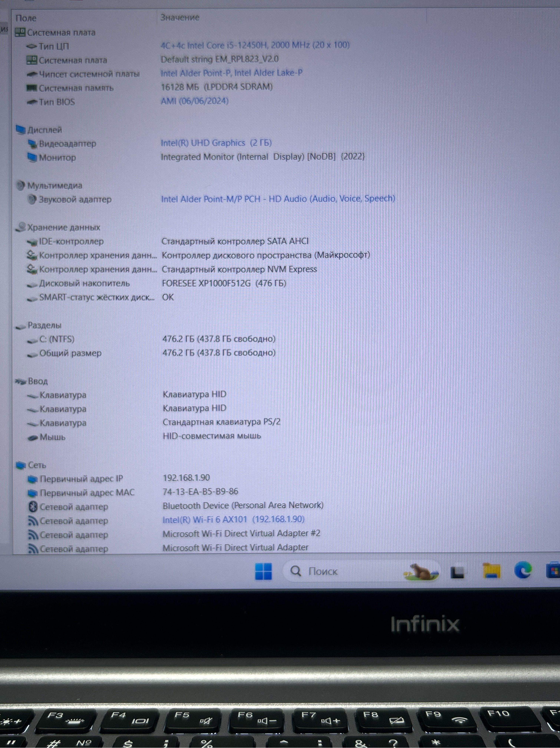Click the Видеоадаптер row icon

click(32, 144)
